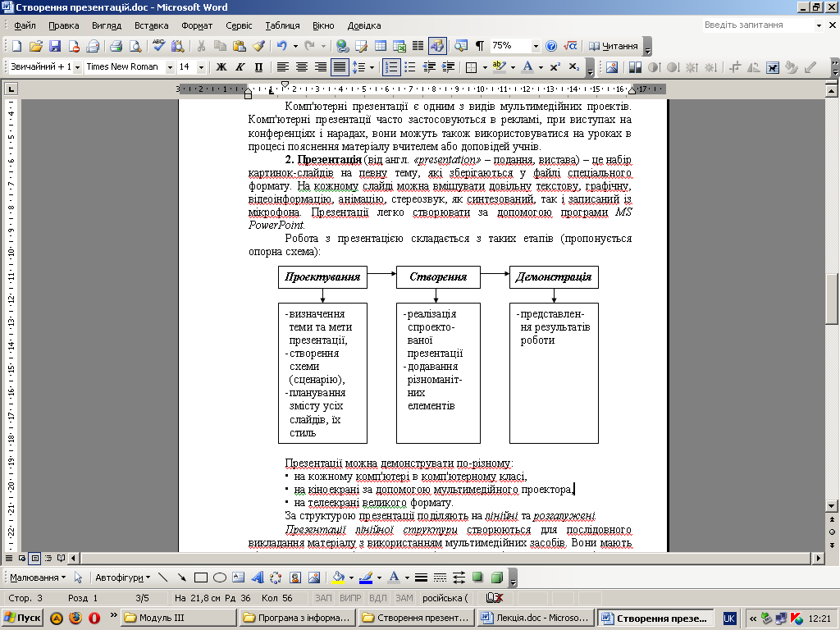
Task: Open Print Preview
Action: pos(135,46)
